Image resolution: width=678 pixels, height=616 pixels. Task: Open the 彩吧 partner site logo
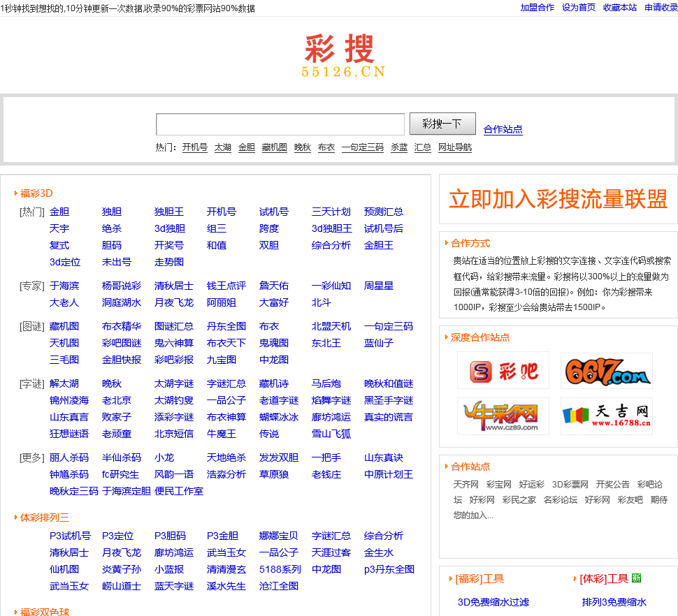pyautogui.click(x=503, y=371)
